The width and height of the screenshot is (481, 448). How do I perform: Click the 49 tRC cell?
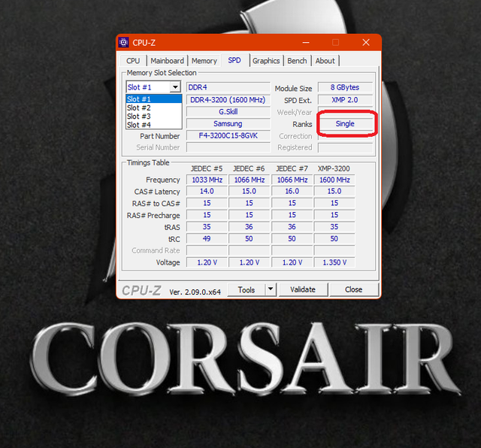coord(207,239)
